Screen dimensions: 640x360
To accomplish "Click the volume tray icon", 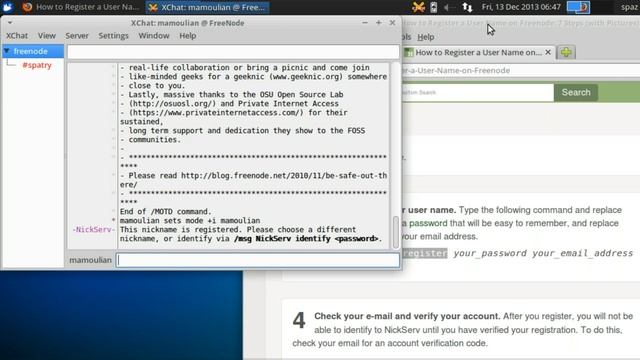I will point(448,7).
